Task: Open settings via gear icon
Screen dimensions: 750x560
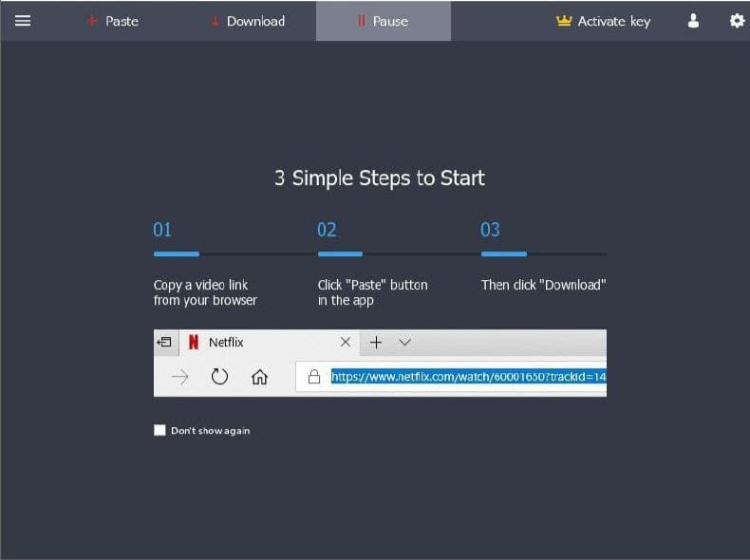Action: [x=737, y=21]
